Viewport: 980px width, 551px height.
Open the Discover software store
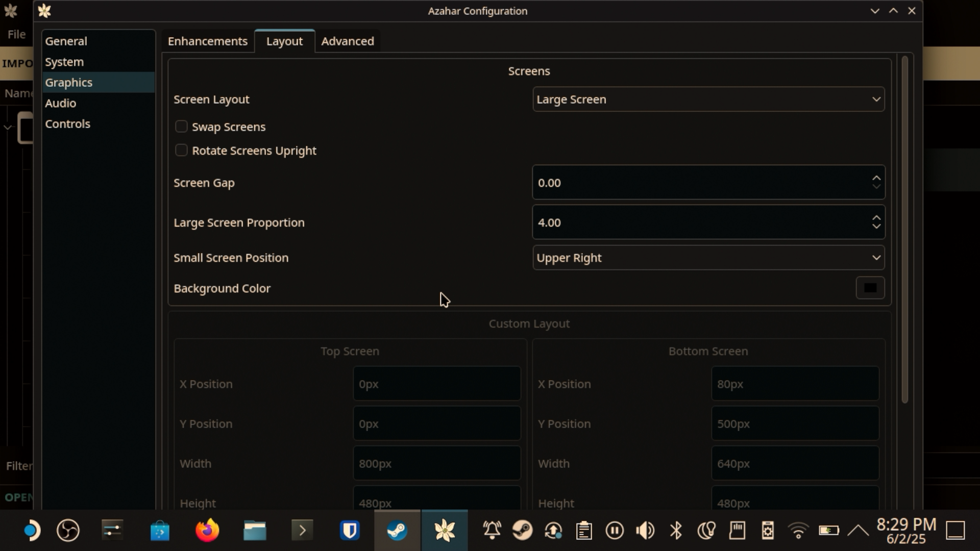click(160, 531)
